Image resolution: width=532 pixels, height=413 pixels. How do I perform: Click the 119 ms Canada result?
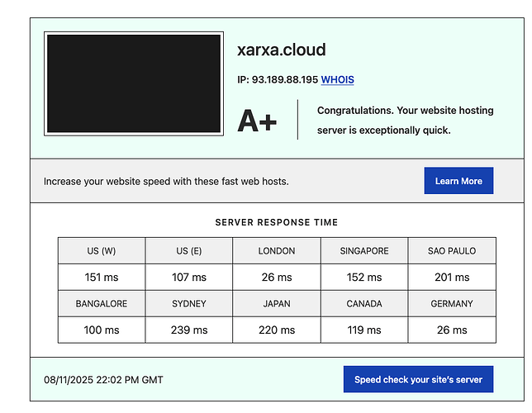[x=364, y=330]
